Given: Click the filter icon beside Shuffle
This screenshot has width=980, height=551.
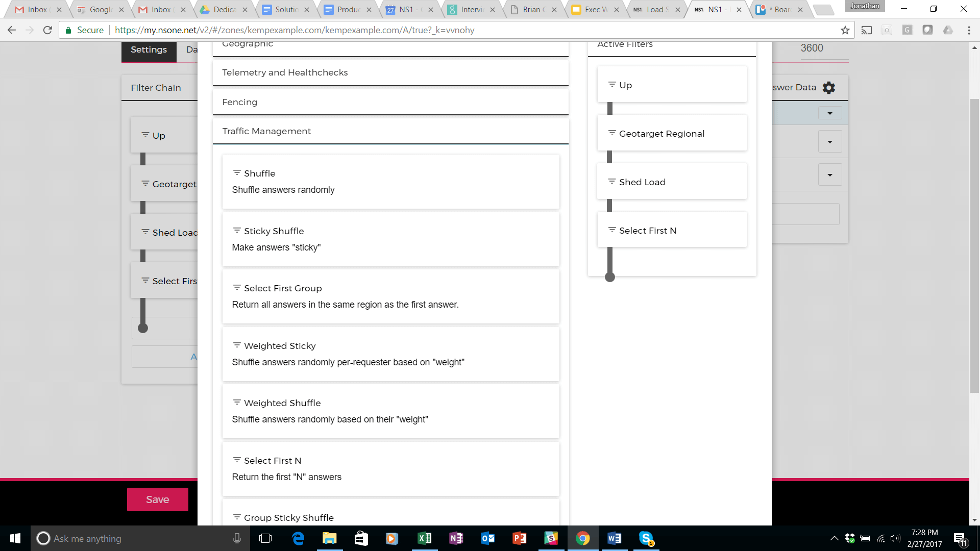Looking at the screenshot, I should [237, 173].
